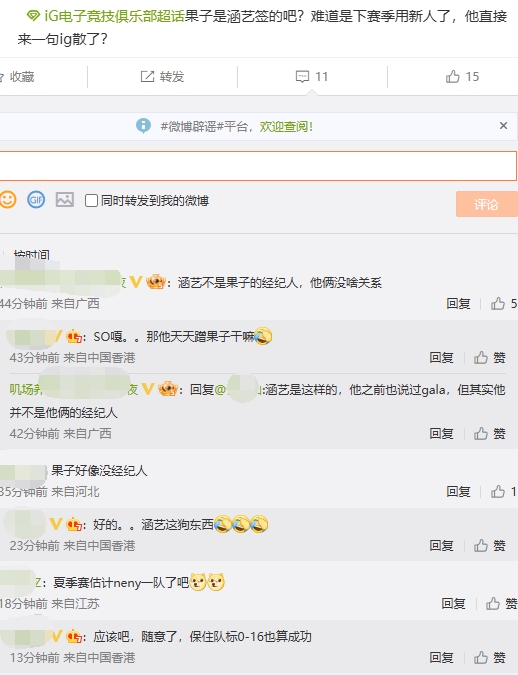Show the 11 comments tab
This screenshot has height=675, width=518.
coord(312,77)
